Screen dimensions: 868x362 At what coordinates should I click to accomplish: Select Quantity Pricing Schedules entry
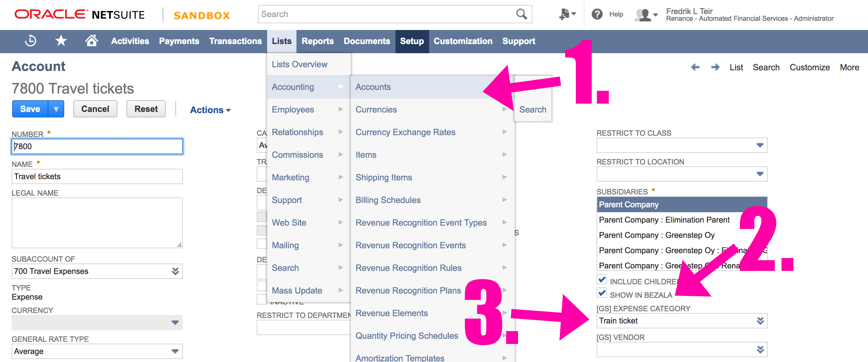click(432, 336)
